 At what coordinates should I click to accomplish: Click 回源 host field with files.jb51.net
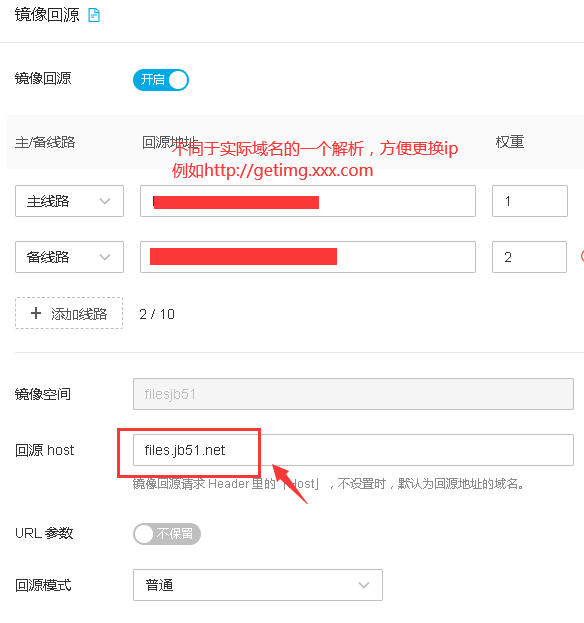pos(353,450)
